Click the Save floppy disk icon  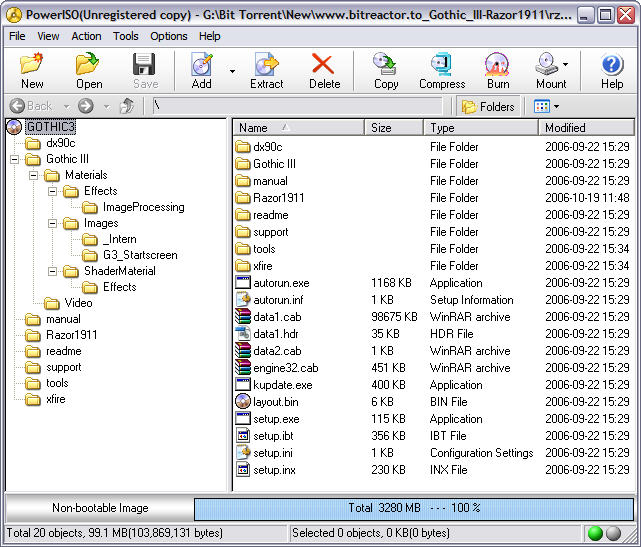(145, 64)
